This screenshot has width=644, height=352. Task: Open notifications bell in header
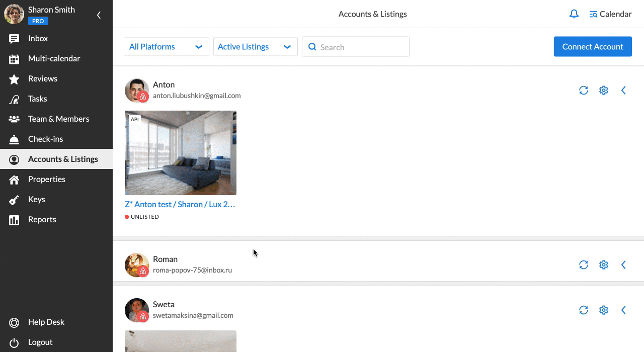(x=574, y=14)
